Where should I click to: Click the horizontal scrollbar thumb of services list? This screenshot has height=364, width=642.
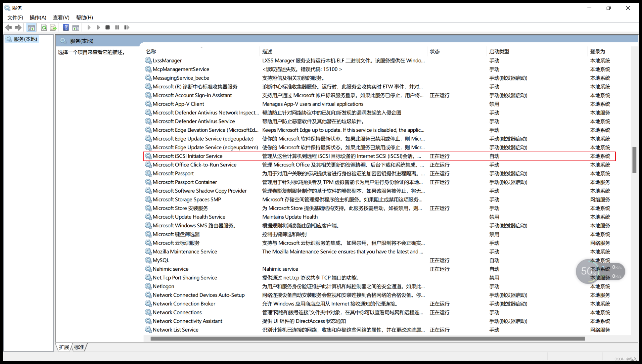tap(367, 339)
